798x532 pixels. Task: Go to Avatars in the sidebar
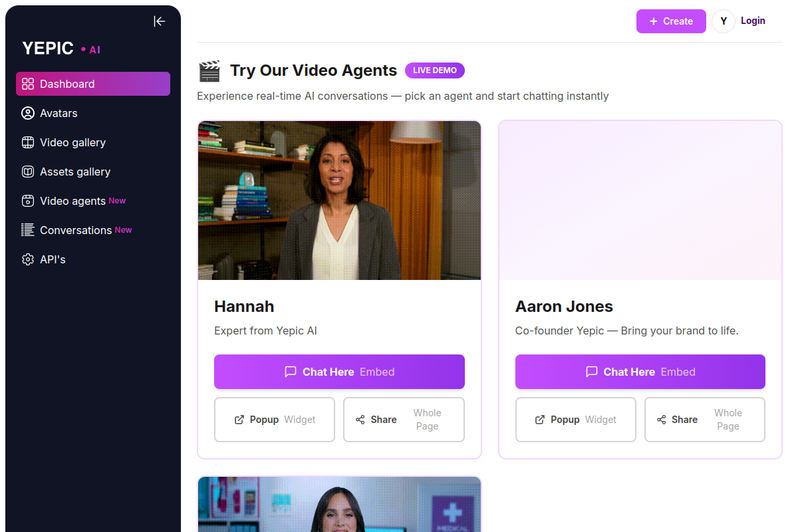(93, 113)
